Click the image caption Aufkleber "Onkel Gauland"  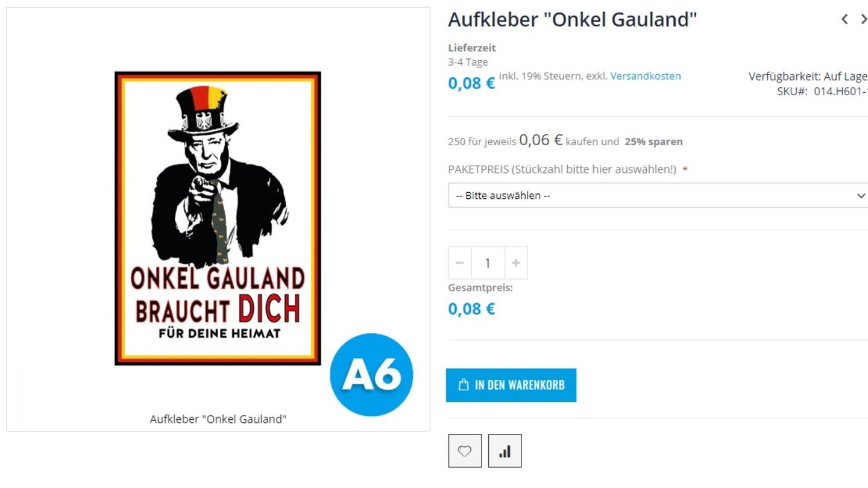tap(218, 419)
